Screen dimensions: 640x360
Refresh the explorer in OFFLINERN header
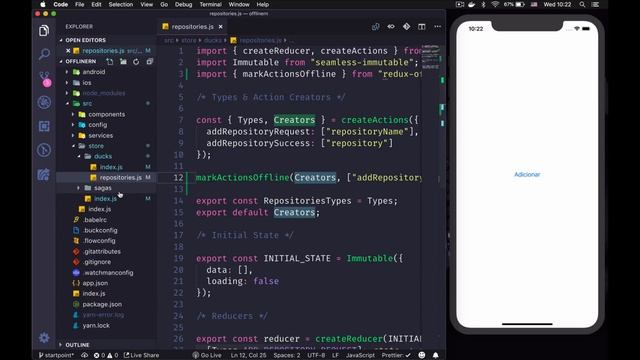click(136, 62)
